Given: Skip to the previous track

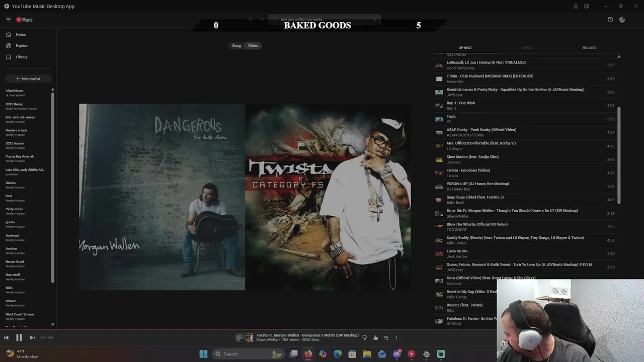Looking at the screenshot, I should (x=6, y=338).
